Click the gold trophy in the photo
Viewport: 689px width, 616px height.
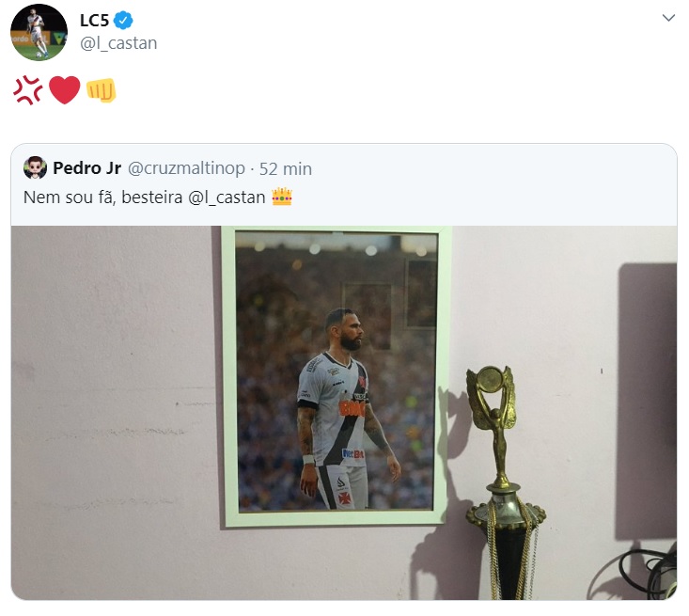pos(506,482)
